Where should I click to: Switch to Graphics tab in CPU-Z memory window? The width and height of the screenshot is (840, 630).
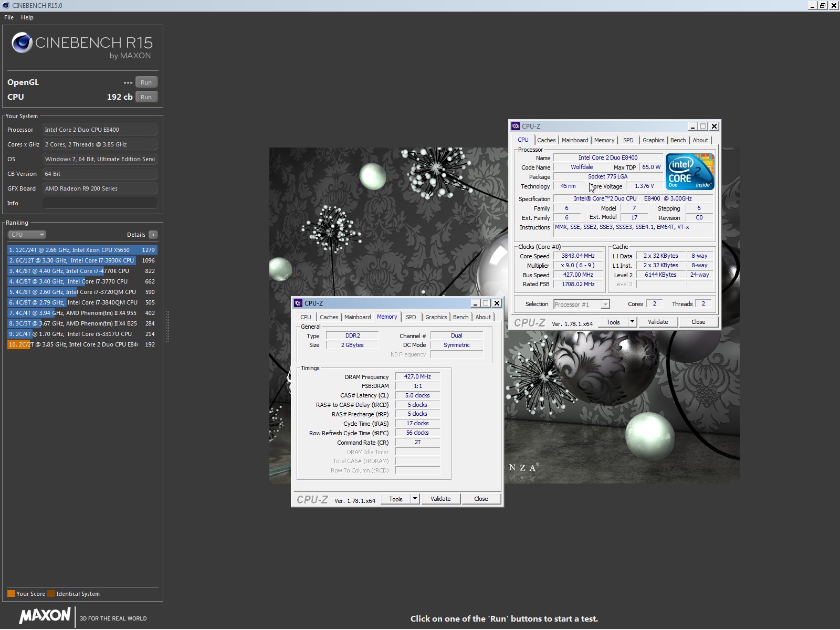(436, 317)
